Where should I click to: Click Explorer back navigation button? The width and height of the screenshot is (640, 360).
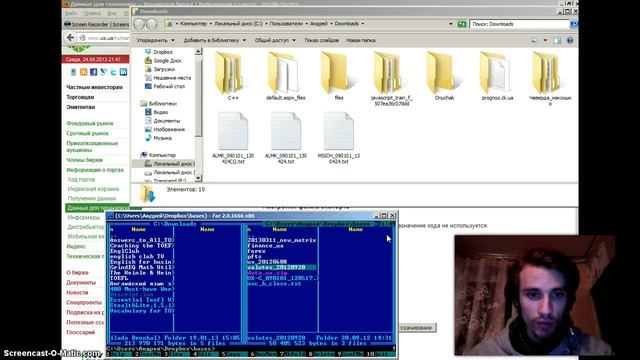140,24
